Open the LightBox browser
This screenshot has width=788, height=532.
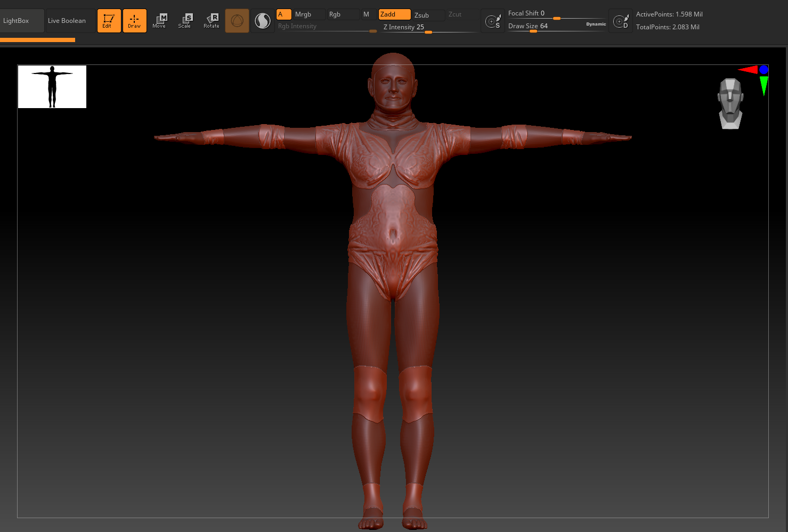[22, 21]
